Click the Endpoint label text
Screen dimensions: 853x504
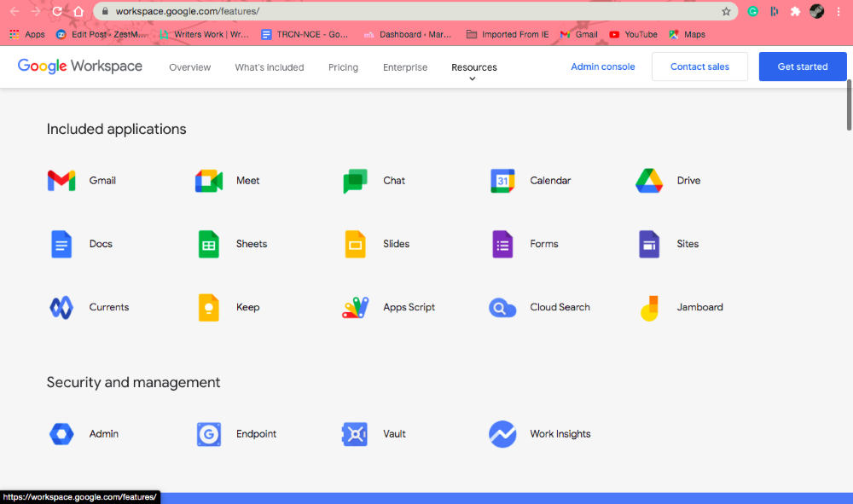tap(256, 434)
